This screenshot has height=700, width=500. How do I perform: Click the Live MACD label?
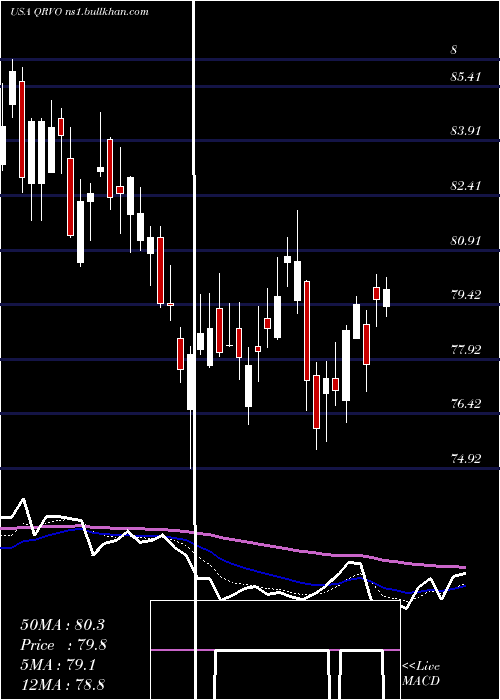tap(421, 674)
